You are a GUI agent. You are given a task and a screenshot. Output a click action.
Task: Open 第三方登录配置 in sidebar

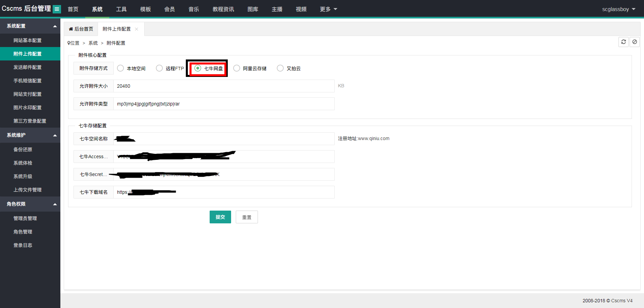30,121
